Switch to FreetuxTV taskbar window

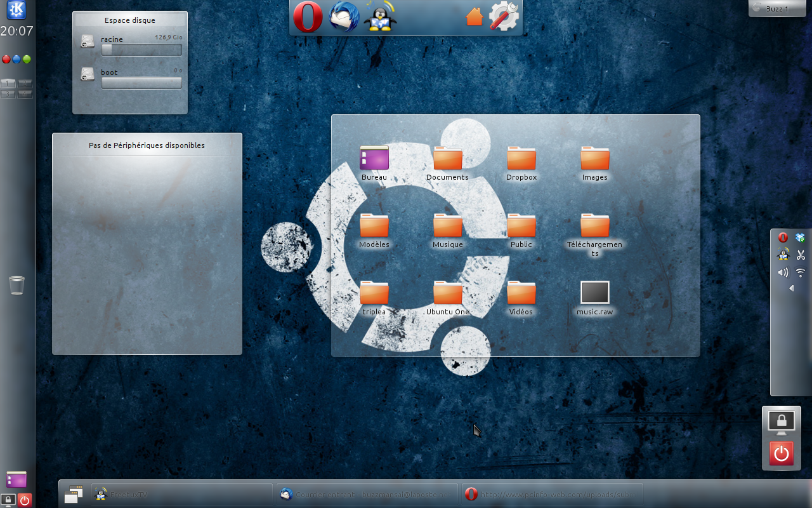[x=181, y=494]
